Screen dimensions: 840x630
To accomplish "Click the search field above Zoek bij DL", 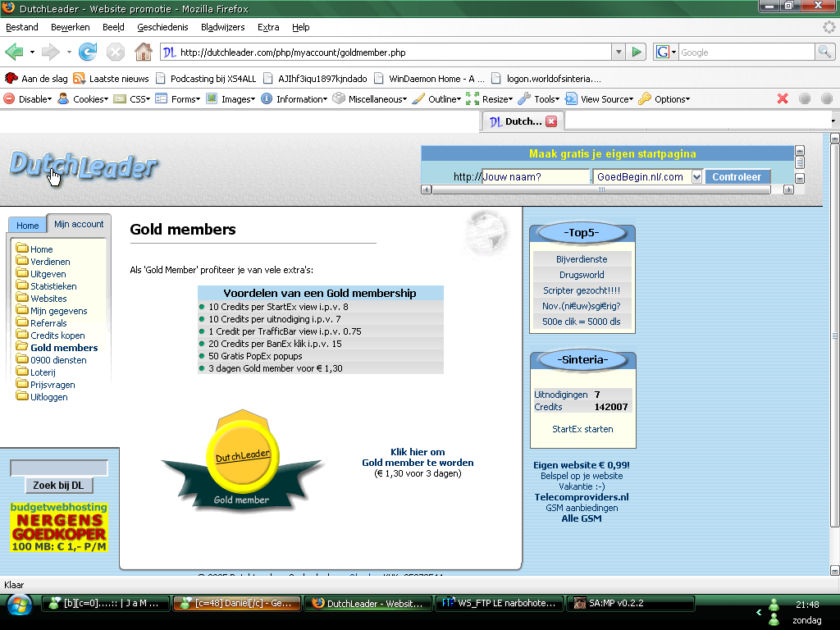I will [59, 468].
